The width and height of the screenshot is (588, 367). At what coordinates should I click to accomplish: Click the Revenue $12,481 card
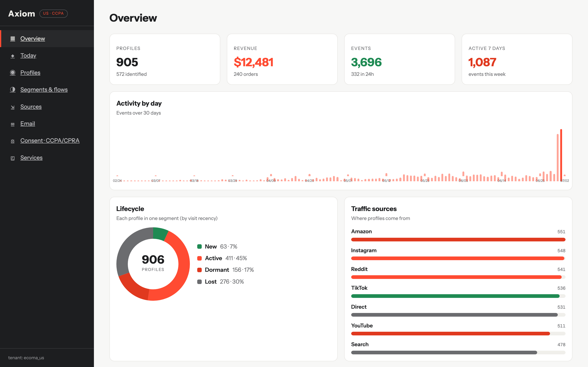tap(282, 59)
